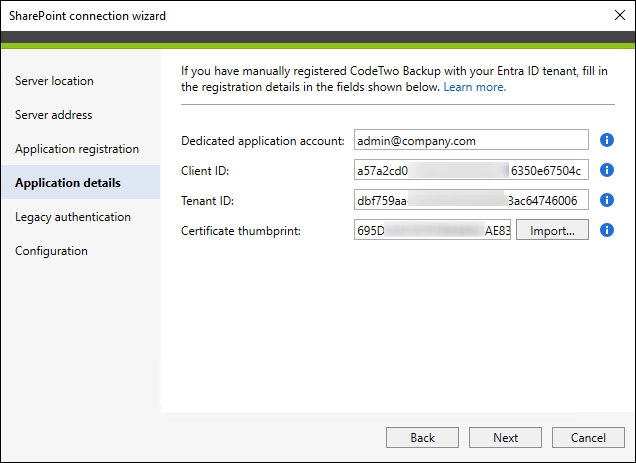Select the Application details step
Viewport: 636px width, 463px height.
click(81, 182)
